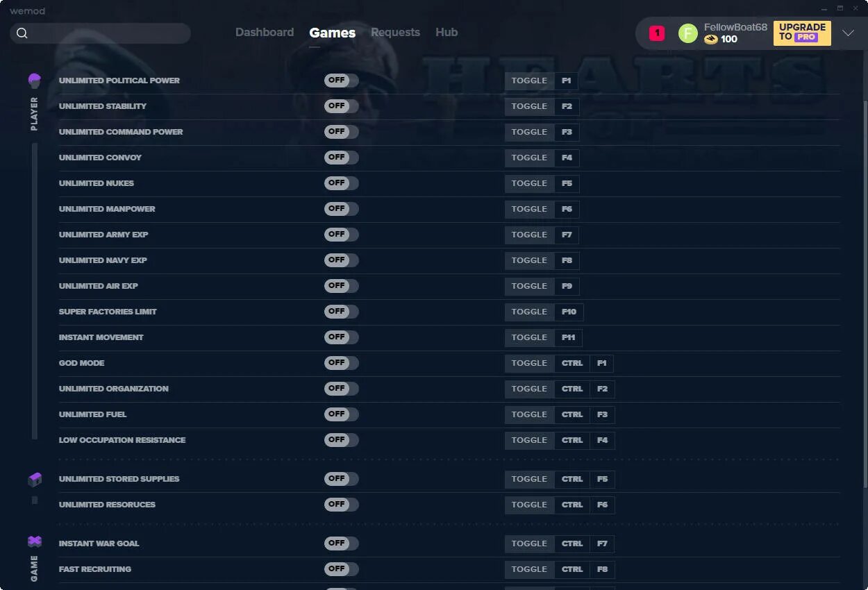Toggle Unlimited Fuel switch
Viewport: 868px width, 590px height.
click(342, 414)
